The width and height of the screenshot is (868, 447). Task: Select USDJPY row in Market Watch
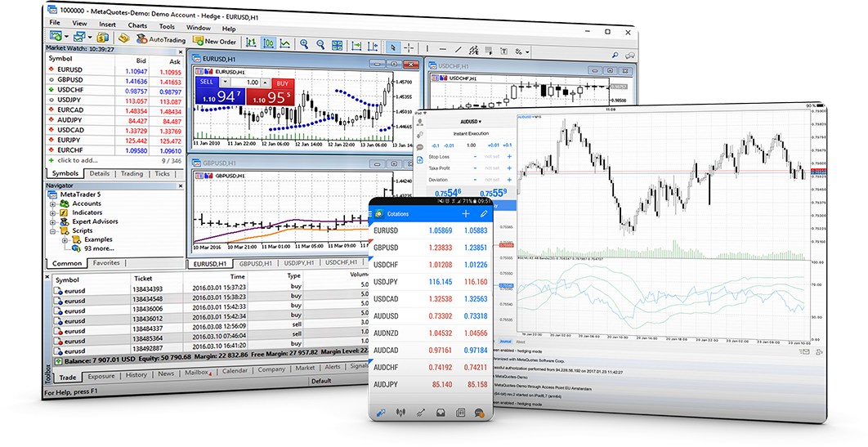point(114,101)
